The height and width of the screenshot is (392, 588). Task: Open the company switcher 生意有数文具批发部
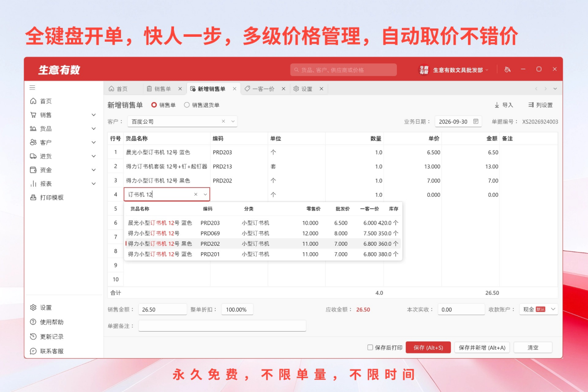tap(461, 70)
